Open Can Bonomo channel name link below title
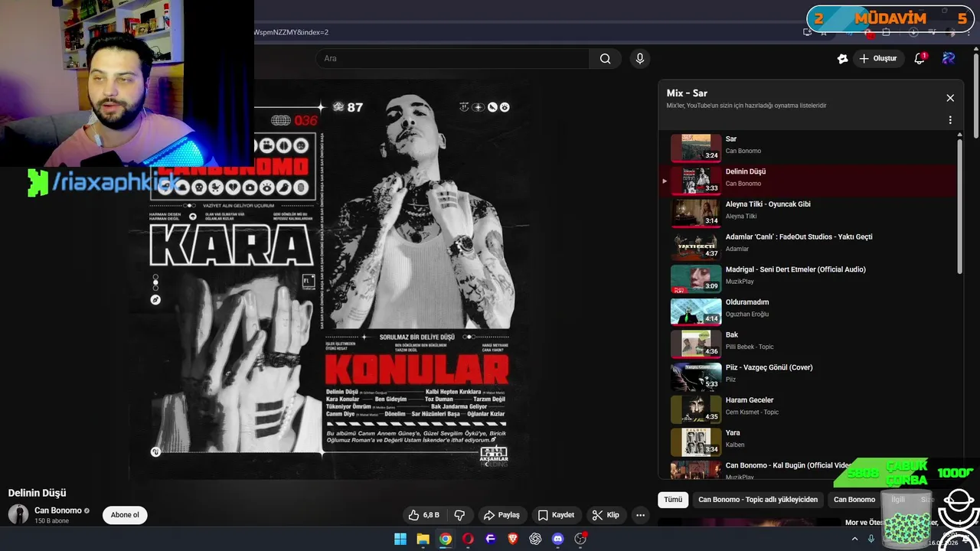The width and height of the screenshot is (980, 551). pyautogui.click(x=58, y=510)
